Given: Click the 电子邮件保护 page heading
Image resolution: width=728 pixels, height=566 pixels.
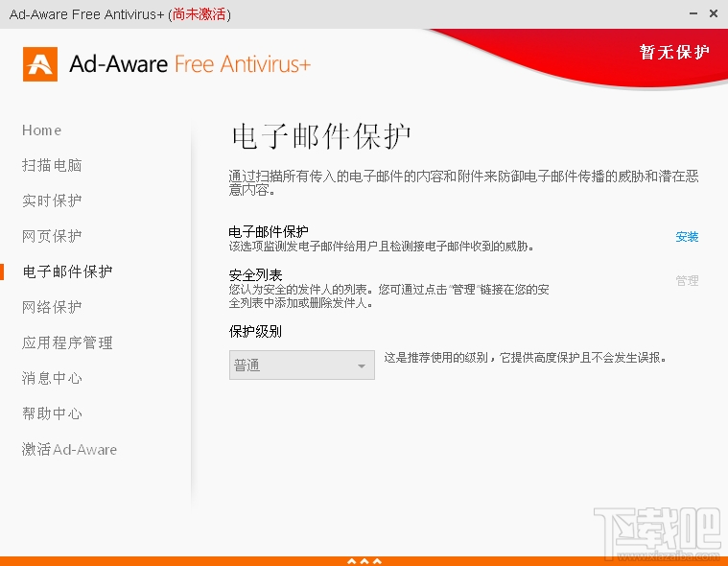Looking at the screenshot, I should click(321, 136).
